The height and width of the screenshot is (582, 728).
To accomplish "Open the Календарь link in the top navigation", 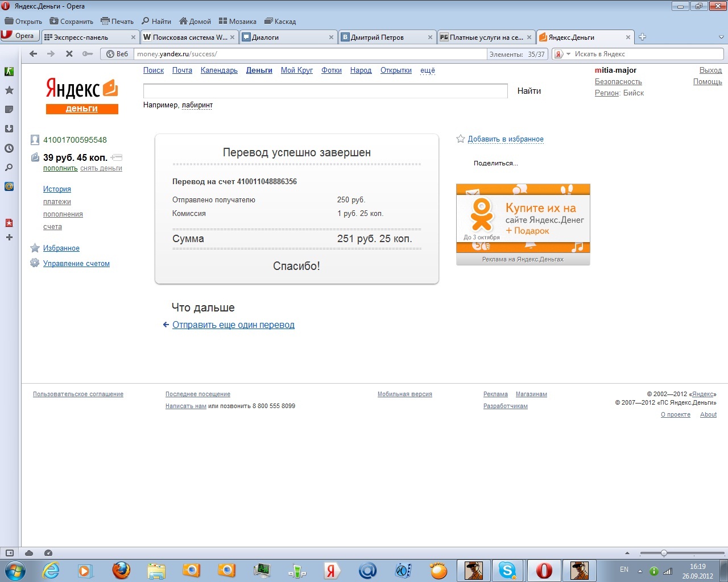I will (219, 70).
